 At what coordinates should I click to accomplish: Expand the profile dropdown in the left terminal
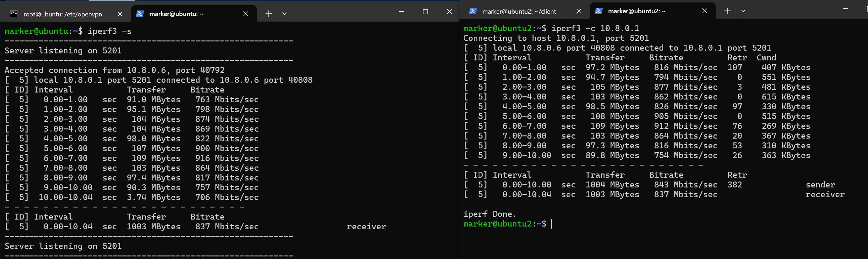tap(284, 14)
